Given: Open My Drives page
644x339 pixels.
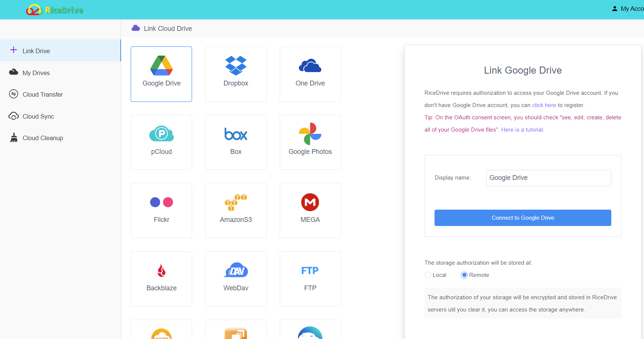Looking at the screenshot, I should click(60, 73).
